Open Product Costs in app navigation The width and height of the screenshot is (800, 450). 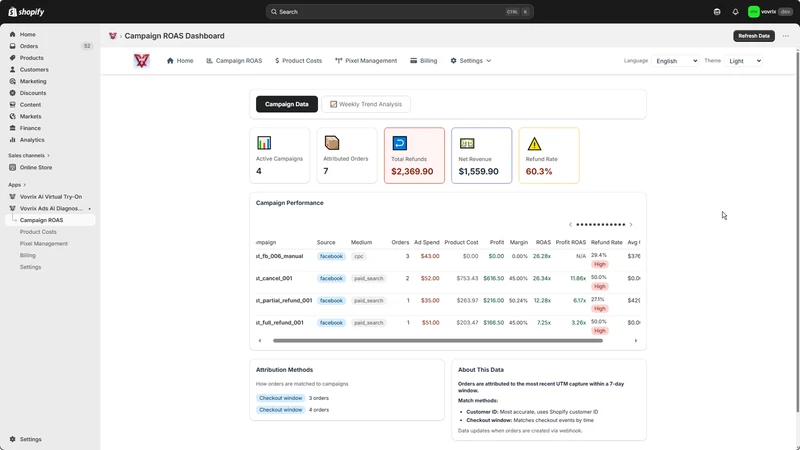(x=298, y=61)
